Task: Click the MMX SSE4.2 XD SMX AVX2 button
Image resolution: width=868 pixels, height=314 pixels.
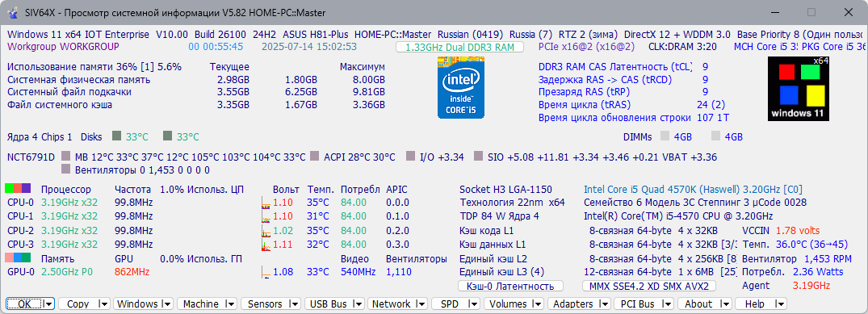Action: [x=649, y=286]
